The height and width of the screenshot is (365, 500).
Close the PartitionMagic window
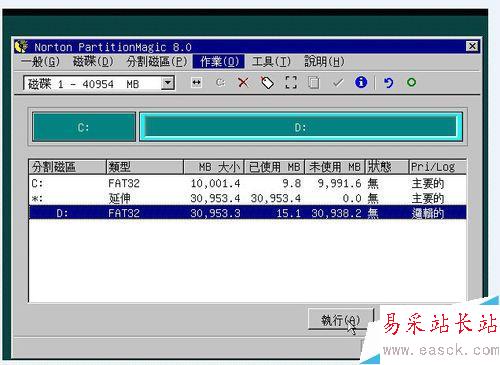coord(472,46)
